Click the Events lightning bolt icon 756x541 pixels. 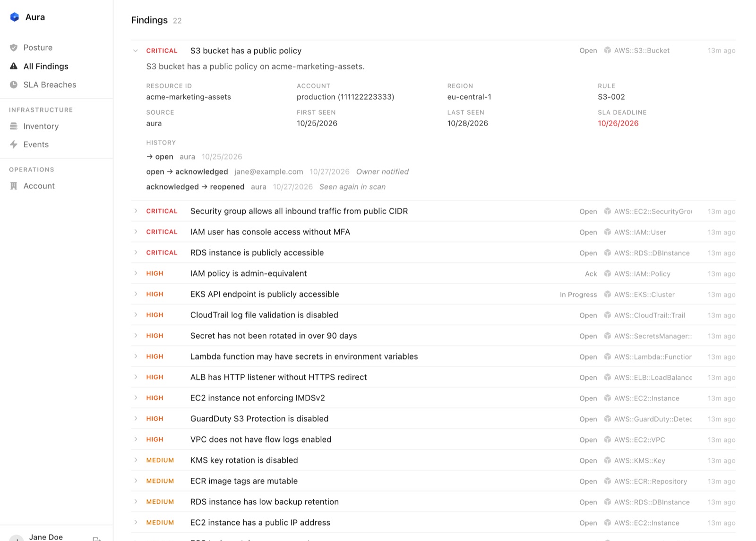pos(14,144)
